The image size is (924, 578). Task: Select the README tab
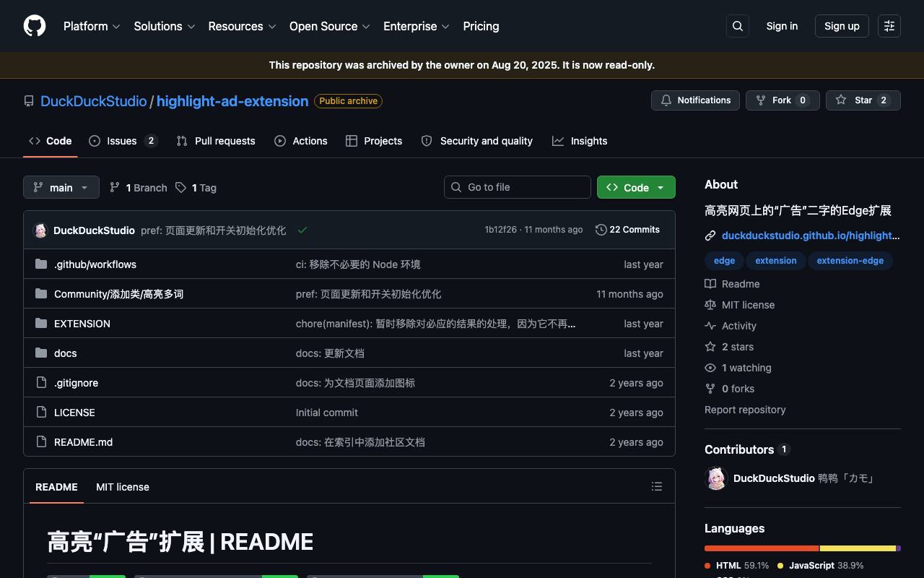pos(56,487)
